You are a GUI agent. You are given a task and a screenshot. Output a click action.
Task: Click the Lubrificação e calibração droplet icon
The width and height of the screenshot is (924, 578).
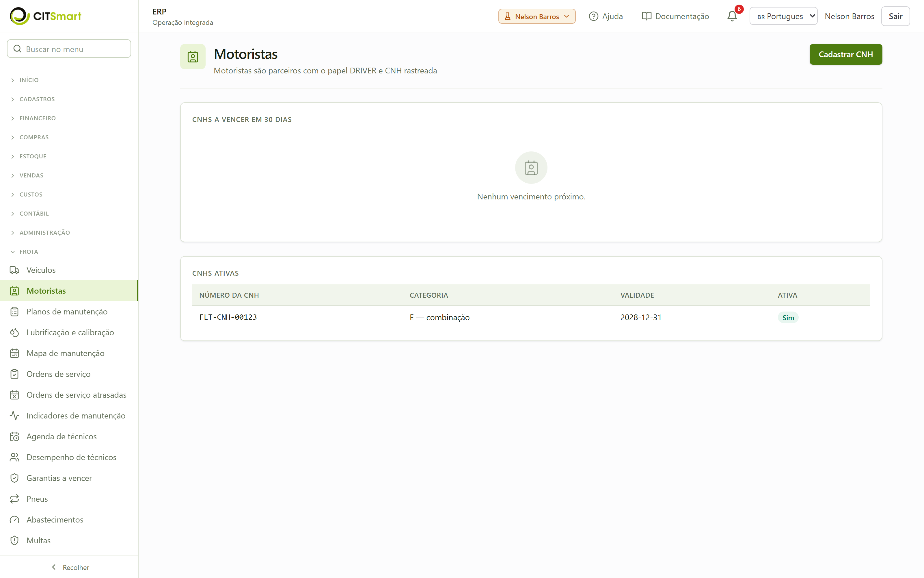point(14,332)
